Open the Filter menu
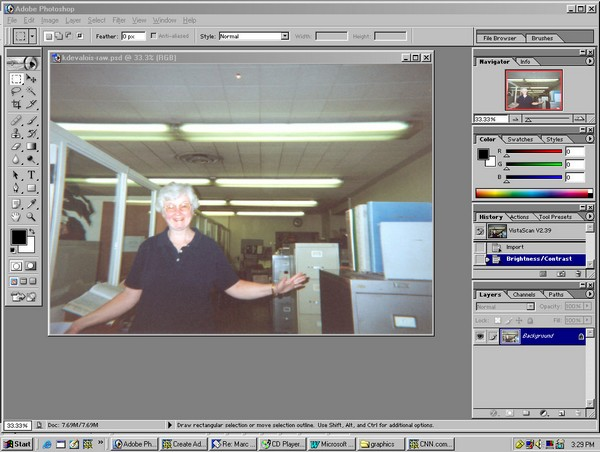 (119, 20)
